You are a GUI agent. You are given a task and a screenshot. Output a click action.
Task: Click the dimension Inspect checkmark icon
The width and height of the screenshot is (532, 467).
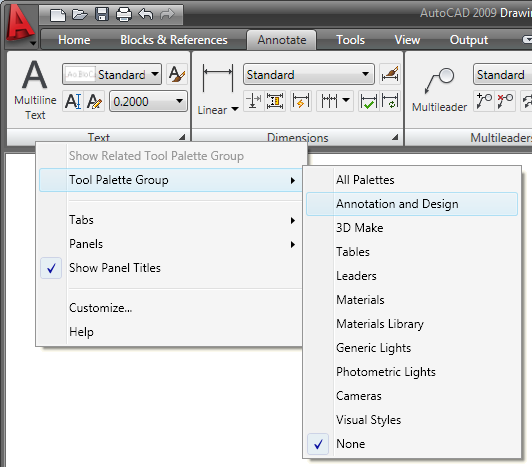coord(369,101)
